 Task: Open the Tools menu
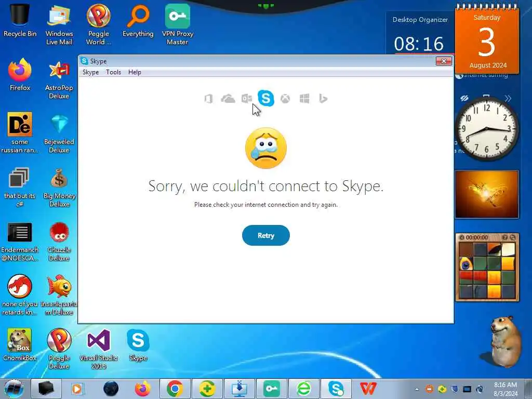point(113,72)
